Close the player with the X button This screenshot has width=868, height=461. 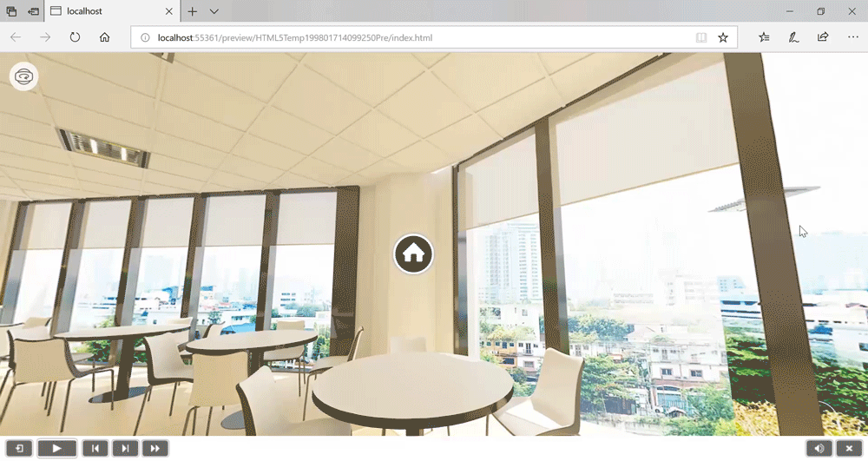[849, 448]
